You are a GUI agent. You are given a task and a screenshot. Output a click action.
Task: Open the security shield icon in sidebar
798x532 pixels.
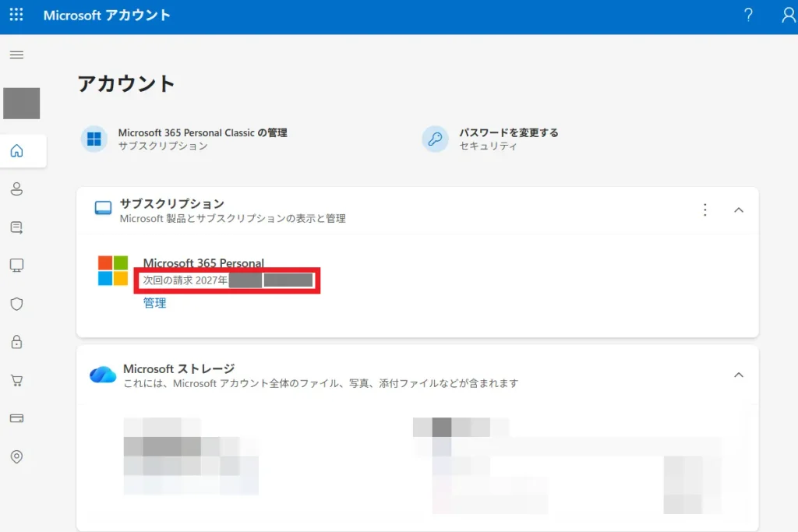tap(17, 304)
